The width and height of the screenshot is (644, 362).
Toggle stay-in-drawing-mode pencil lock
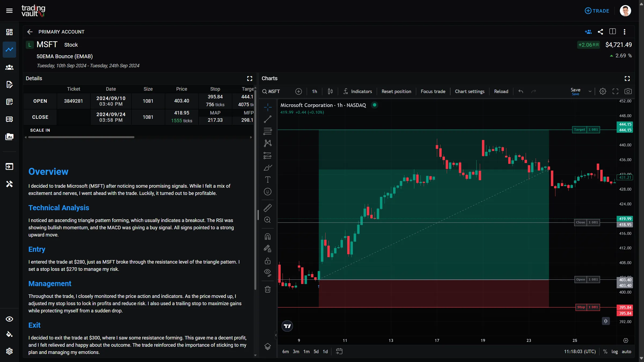(x=268, y=249)
